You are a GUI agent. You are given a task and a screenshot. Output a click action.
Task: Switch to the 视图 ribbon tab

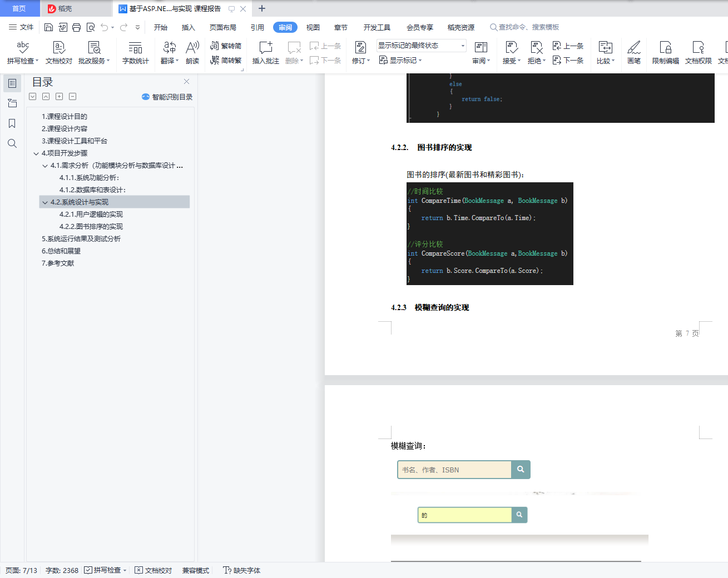(313, 27)
